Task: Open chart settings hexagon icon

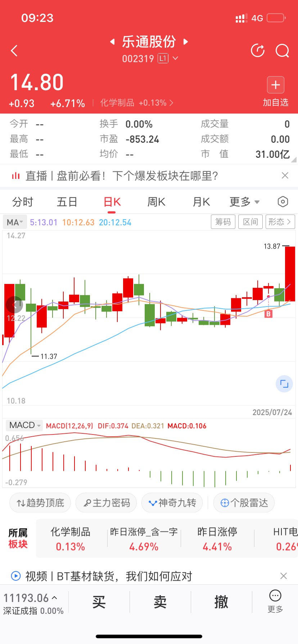Action: point(283,202)
